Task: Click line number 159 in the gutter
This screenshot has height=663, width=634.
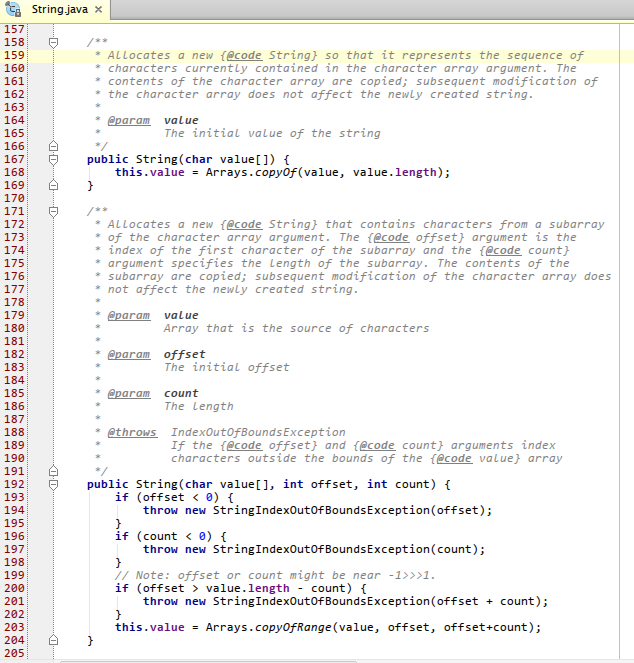Action: coord(14,55)
